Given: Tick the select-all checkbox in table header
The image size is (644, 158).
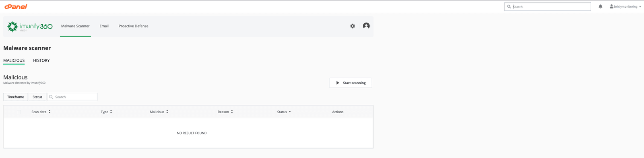Looking at the screenshot, I should pyautogui.click(x=19, y=112).
